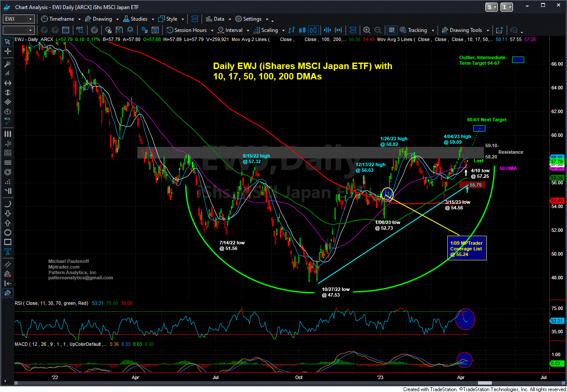Image resolution: width=567 pixels, height=392 pixels.
Task: Increase bar spacing icon
Action: coord(338,30)
